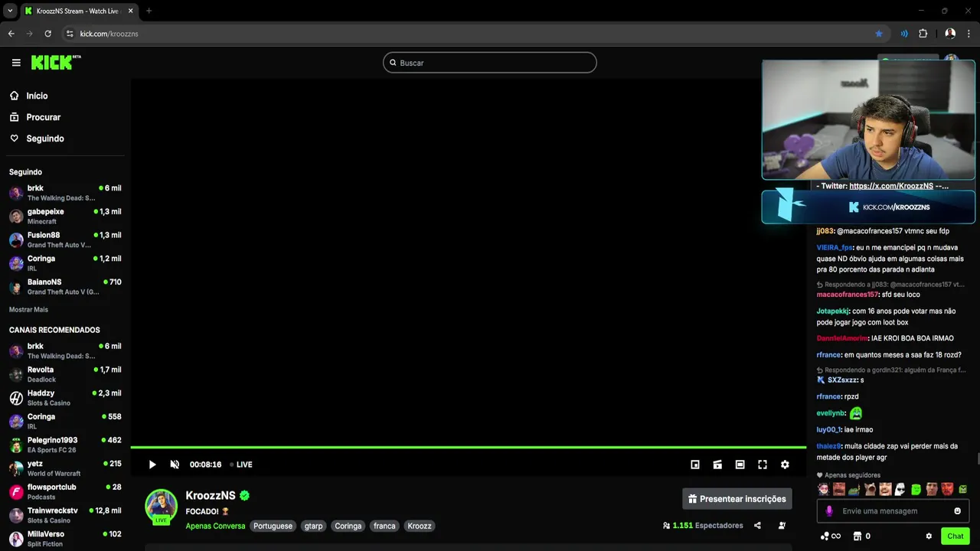Select the Coringa stream tag
Image resolution: width=980 pixels, height=551 pixels.
click(348, 526)
